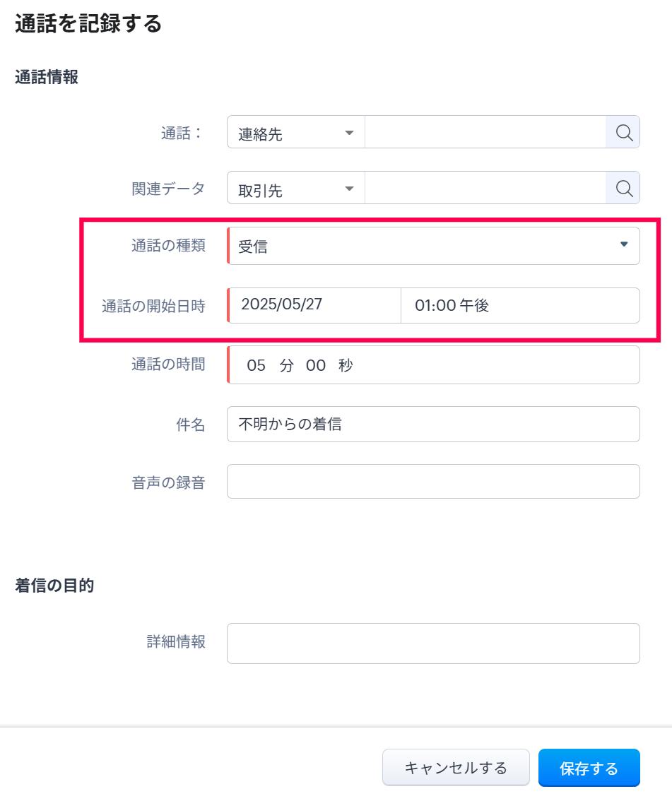
Task: Click the 音声の録音 input field
Action: (x=433, y=481)
